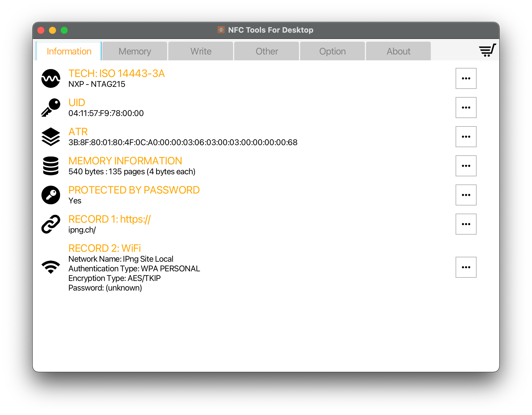
Task: Open the three-dot menu for UID row
Action: [466, 108]
